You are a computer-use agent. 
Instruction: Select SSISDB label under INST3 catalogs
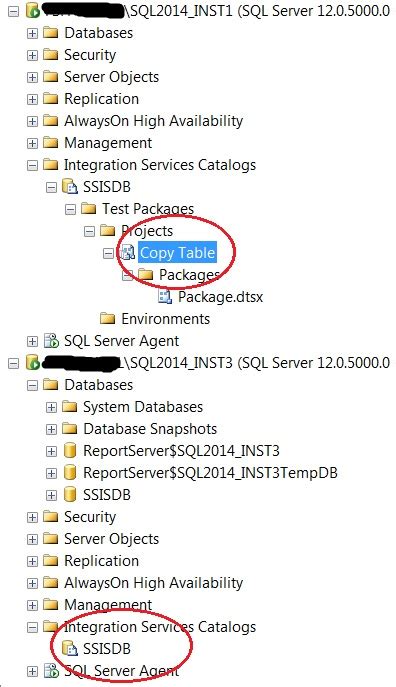point(107,649)
